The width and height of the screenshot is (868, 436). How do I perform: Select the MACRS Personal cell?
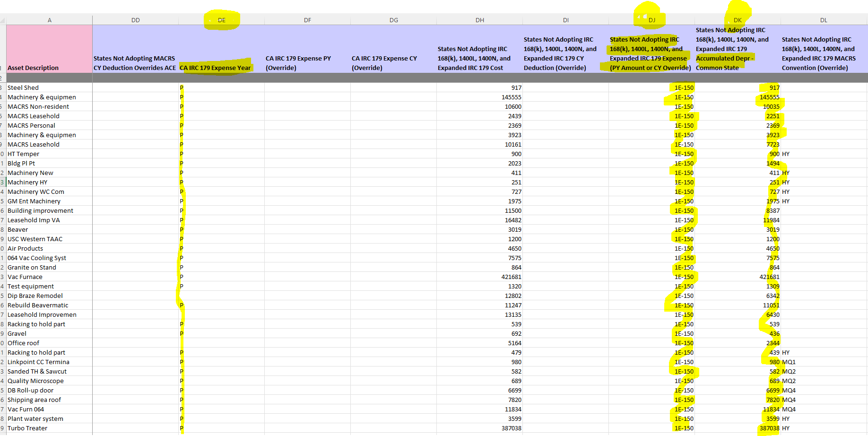coord(49,125)
